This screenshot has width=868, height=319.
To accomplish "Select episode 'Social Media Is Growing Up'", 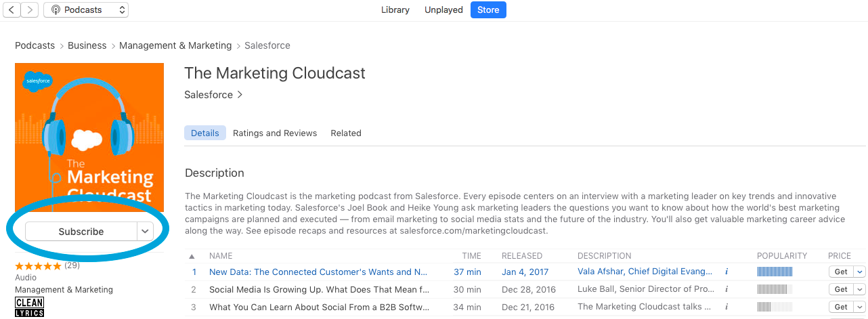I will [x=320, y=289].
